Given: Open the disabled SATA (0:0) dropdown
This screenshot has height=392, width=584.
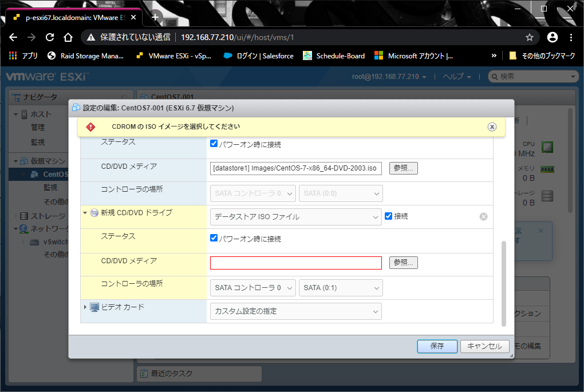Looking at the screenshot, I should point(341,193).
